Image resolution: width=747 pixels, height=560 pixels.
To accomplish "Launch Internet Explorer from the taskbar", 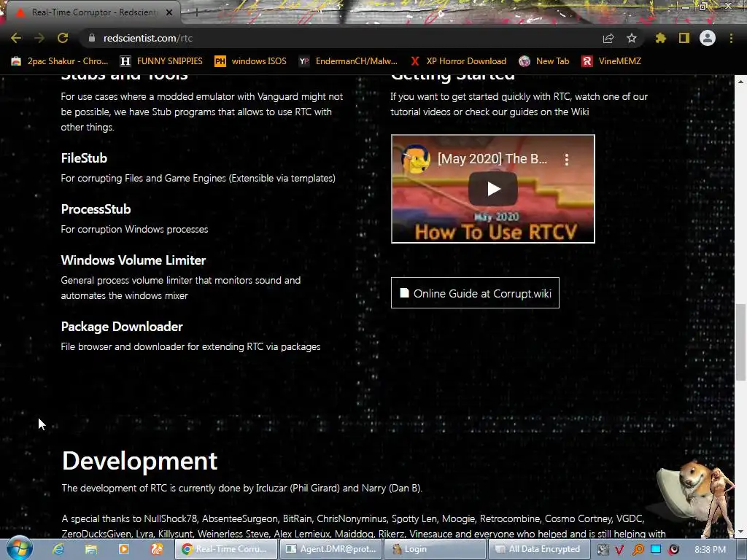I will click(58, 549).
